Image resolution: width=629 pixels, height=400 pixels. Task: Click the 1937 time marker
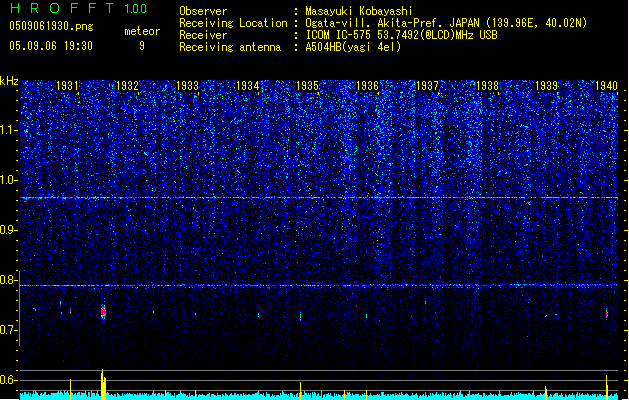tap(428, 86)
